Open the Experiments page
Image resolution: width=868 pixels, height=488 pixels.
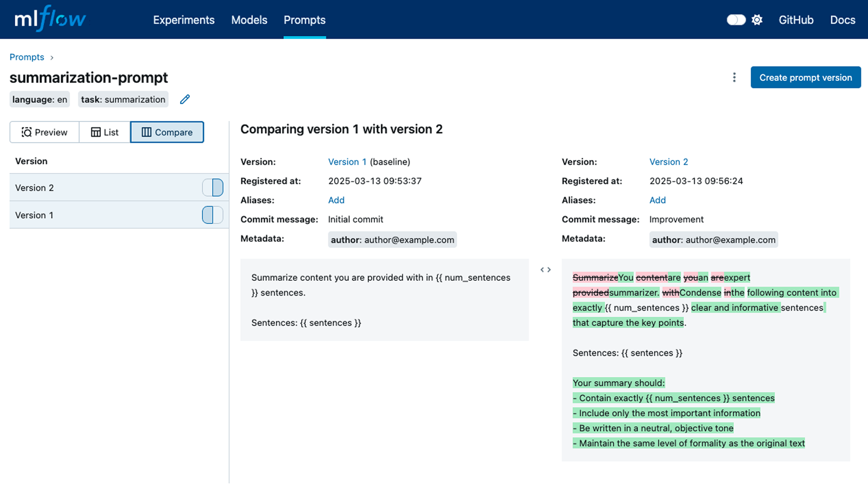[x=183, y=20]
